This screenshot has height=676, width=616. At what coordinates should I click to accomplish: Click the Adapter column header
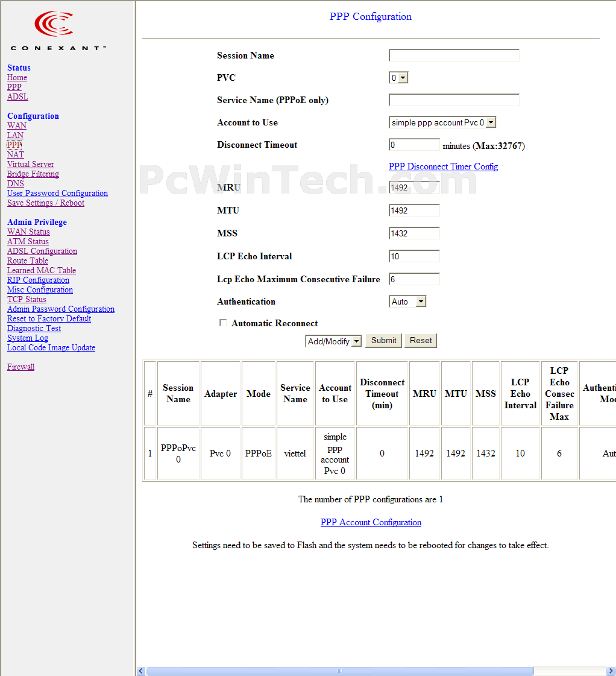pyautogui.click(x=221, y=394)
